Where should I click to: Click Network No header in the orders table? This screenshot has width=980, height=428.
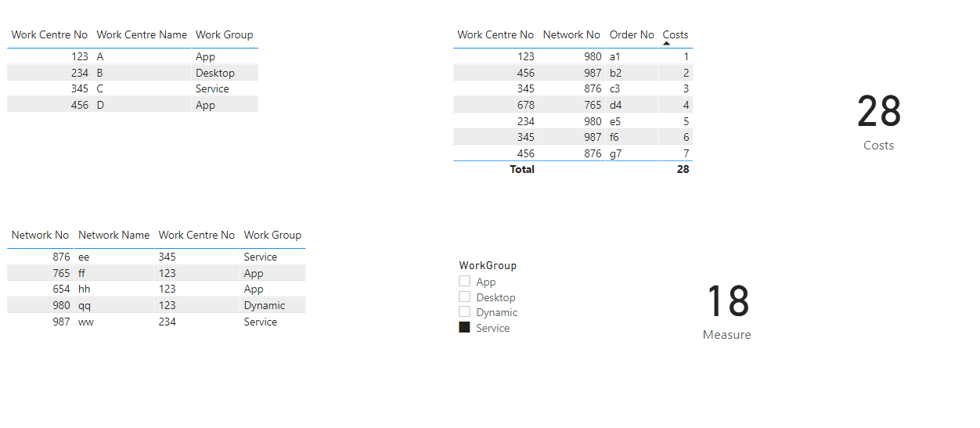(571, 34)
